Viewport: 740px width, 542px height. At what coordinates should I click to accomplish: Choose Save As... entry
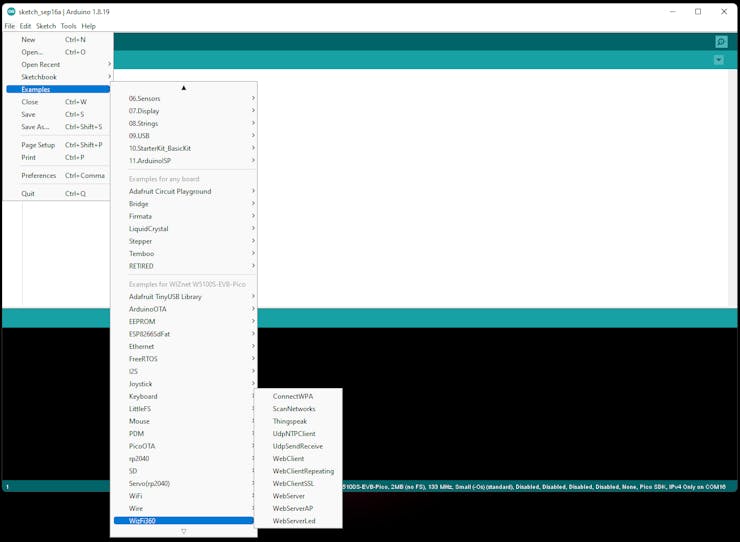pyautogui.click(x=58, y=127)
